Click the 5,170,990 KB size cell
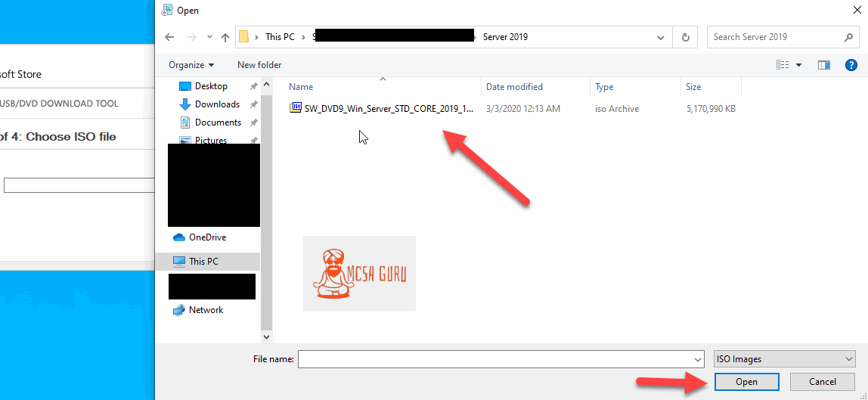Image resolution: width=868 pixels, height=400 pixels. tap(711, 109)
